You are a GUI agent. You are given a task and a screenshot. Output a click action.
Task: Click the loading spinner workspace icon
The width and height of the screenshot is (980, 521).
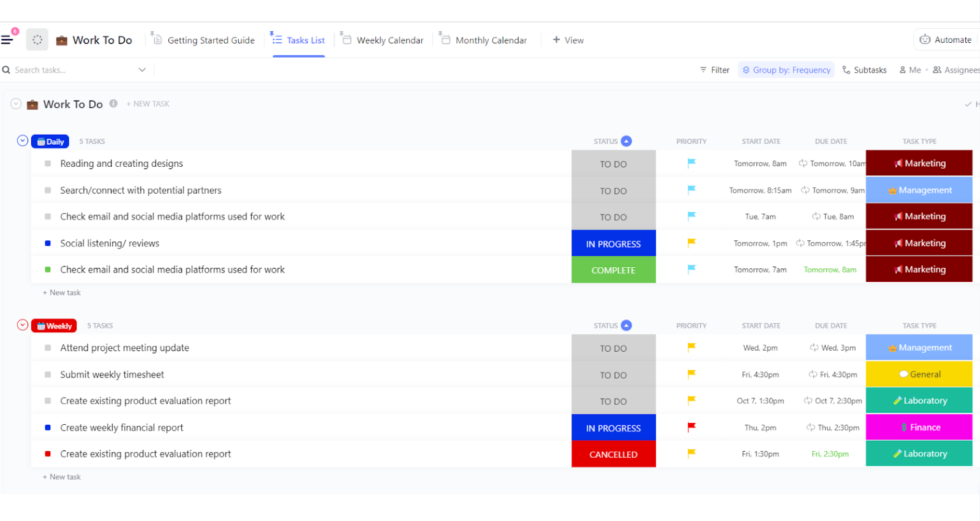tap(37, 40)
